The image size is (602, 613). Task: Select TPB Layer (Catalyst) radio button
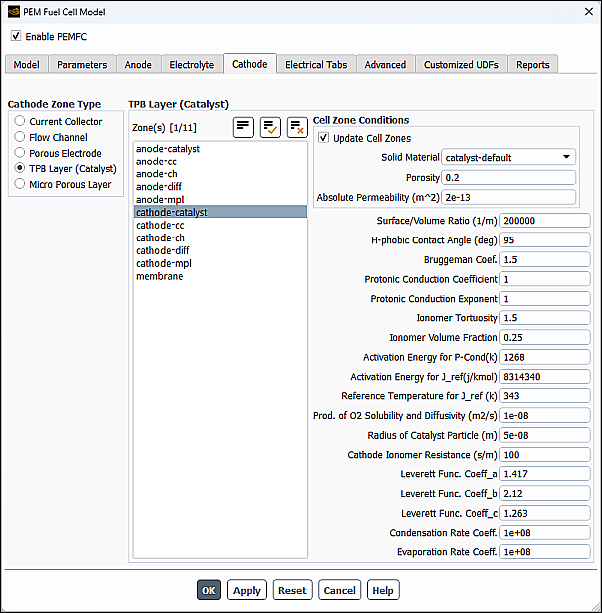20,168
